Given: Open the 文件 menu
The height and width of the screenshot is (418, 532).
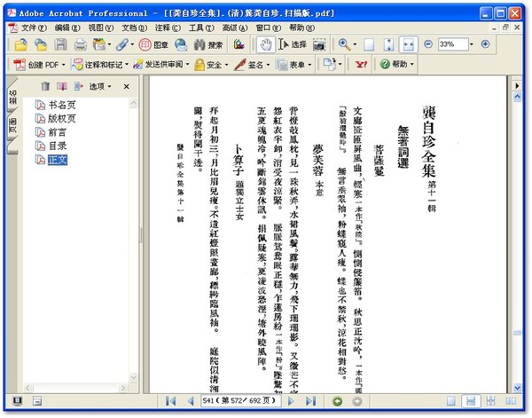Looking at the screenshot, I should point(34,28).
